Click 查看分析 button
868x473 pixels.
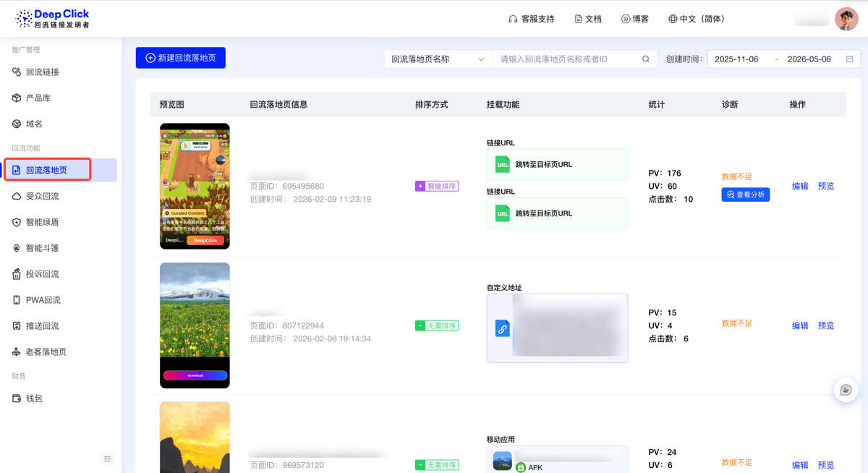[x=745, y=195]
